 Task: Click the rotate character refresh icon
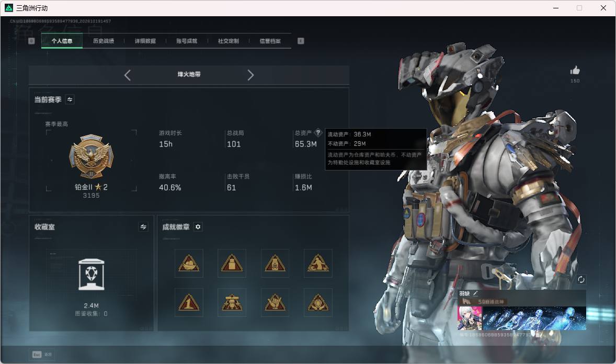tap(581, 279)
